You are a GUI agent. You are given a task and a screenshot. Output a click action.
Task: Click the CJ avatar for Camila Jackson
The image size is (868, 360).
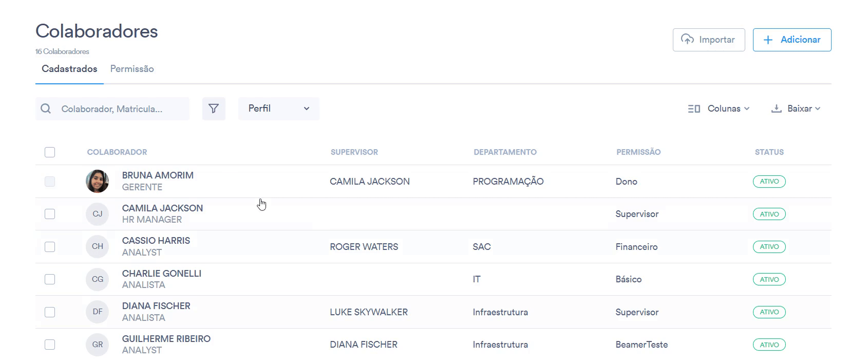pos(98,214)
